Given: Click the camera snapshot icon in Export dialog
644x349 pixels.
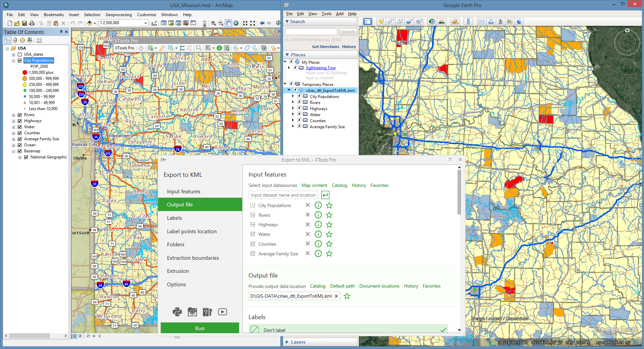Looking at the screenshot, I should click(192, 312).
